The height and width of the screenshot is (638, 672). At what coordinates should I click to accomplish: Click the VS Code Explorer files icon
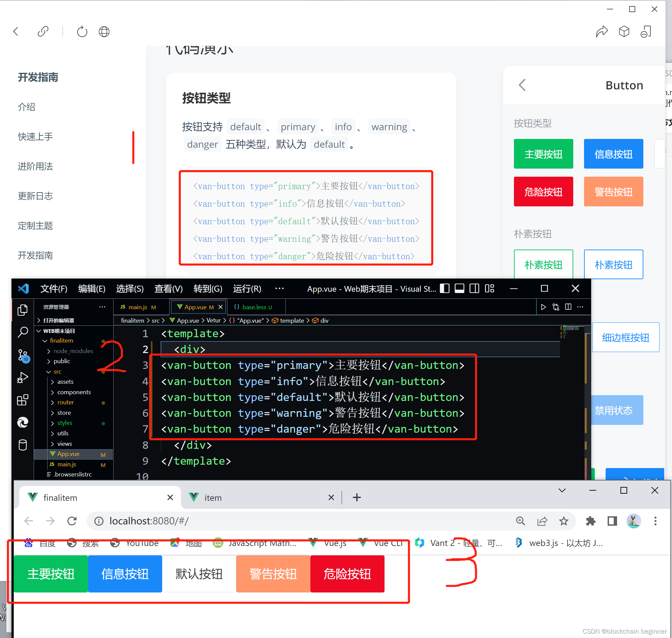point(23,310)
